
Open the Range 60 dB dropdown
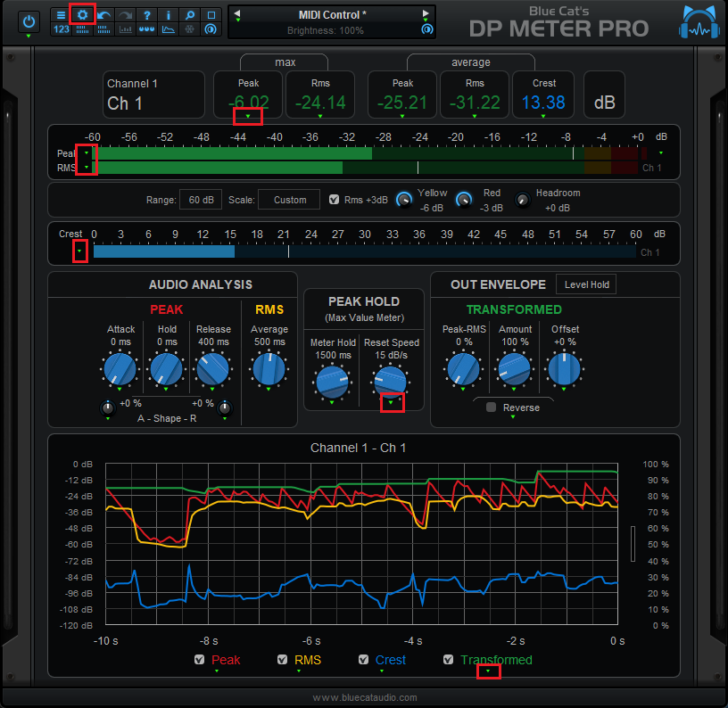click(x=201, y=200)
